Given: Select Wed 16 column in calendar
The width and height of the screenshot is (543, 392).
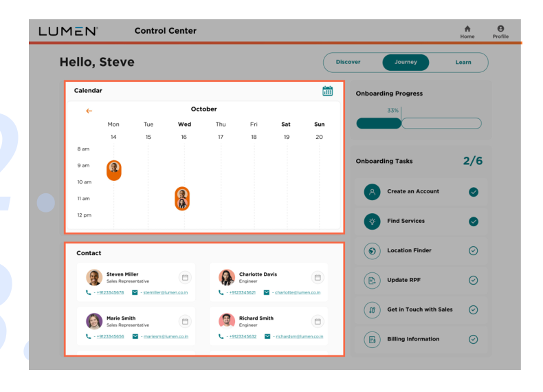Looking at the screenshot, I should pos(184,130).
